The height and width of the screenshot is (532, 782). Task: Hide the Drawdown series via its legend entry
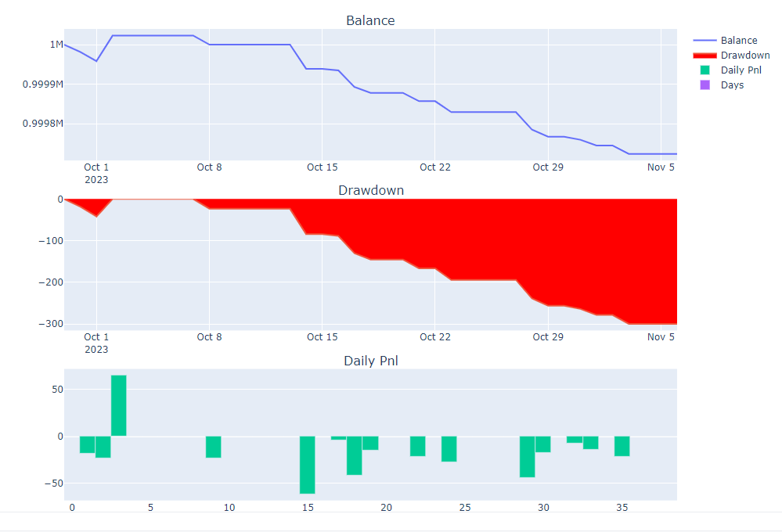(x=731, y=56)
